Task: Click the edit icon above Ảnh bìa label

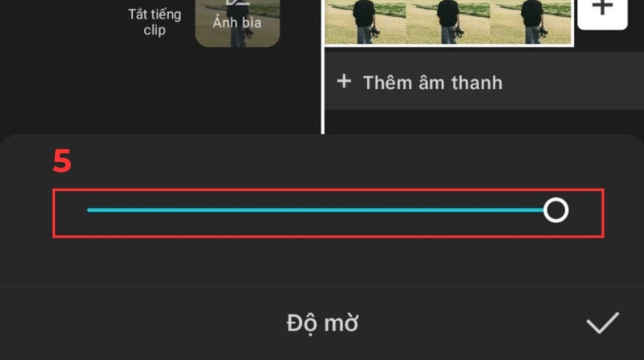Action: pos(237,3)
